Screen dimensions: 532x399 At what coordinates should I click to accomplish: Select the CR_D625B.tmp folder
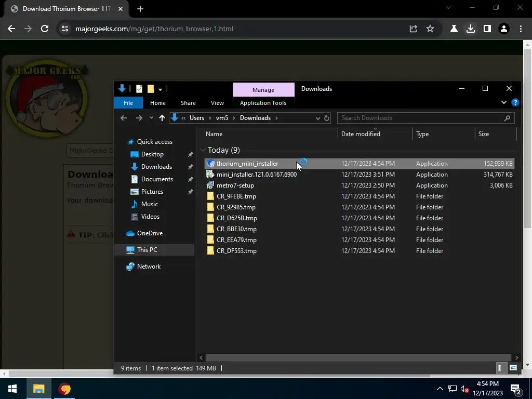click(x=360, y=218)
